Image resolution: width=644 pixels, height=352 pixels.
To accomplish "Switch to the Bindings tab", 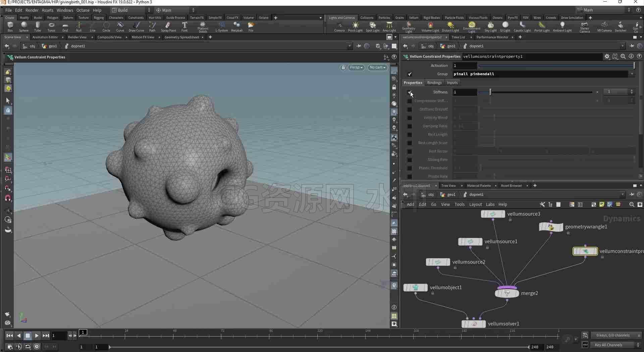I will (x=434, y=83).
